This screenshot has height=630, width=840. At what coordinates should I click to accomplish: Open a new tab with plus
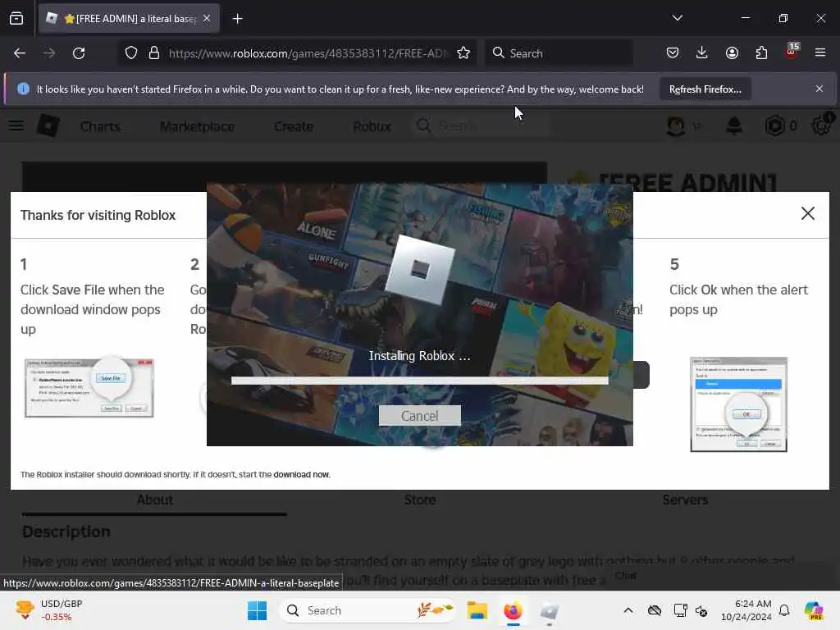click(x=237, y=19)
